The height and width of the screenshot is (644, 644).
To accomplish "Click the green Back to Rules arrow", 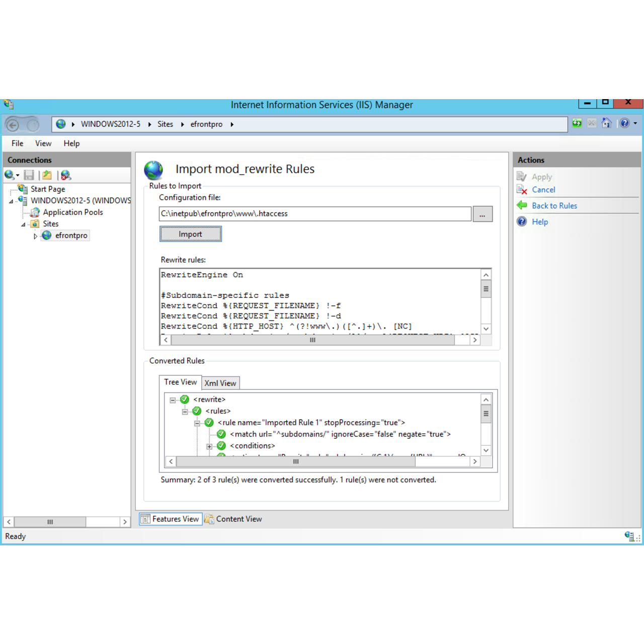I will pyautogui.click(x=522, y=205).
